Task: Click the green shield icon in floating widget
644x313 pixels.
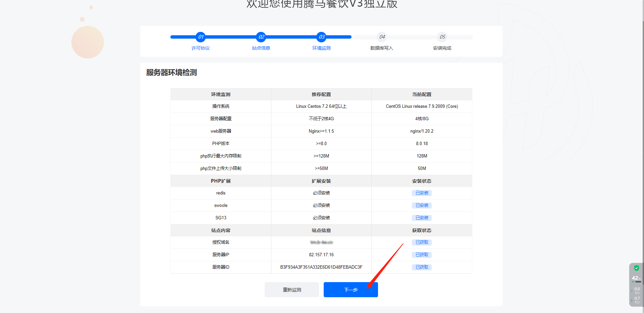Action: (636, 268)
